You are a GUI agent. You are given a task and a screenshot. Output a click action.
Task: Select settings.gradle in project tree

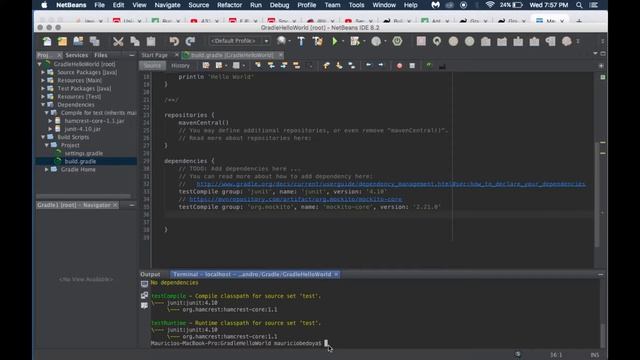click(84, 153)
